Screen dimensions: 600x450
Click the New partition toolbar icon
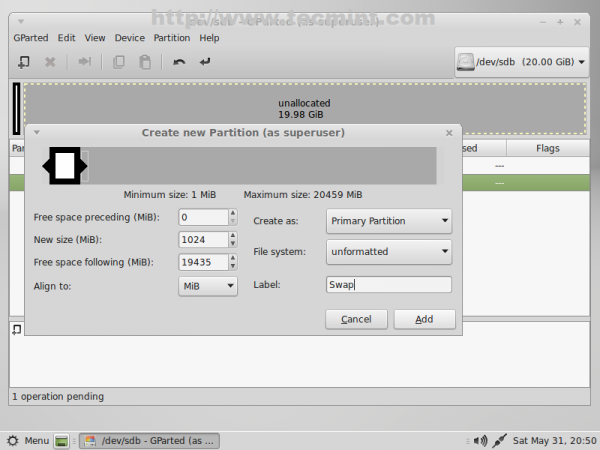point(24,62)
